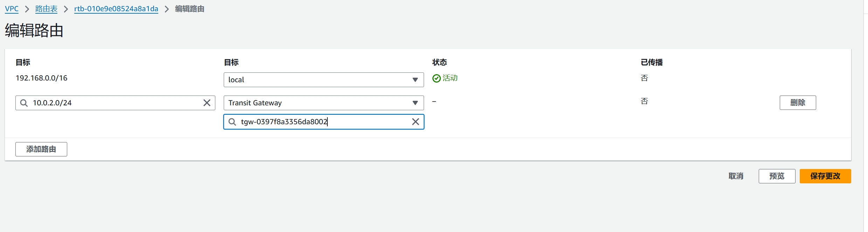Click search icon in destination CIDR field
This screenshot has height=232, width=868.
click(24, 103)
